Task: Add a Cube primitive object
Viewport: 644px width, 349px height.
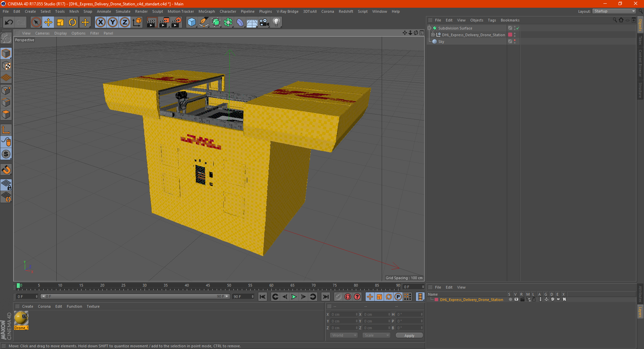Action: [x=192, y=22]
